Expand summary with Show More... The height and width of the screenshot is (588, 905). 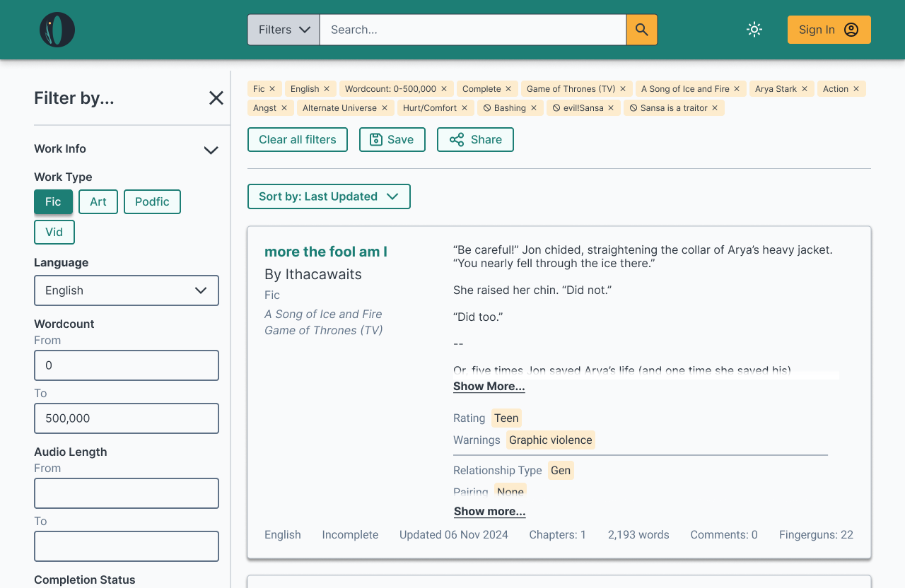489,387
